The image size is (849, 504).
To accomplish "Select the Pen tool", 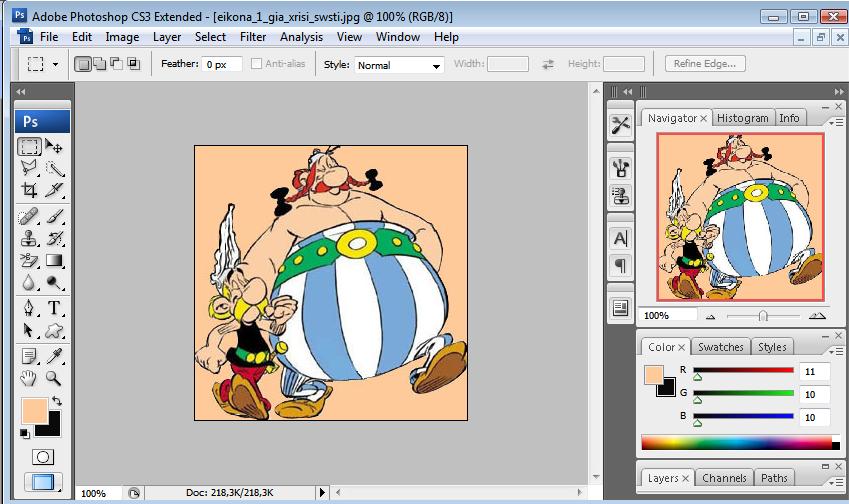I will [29, 308].
